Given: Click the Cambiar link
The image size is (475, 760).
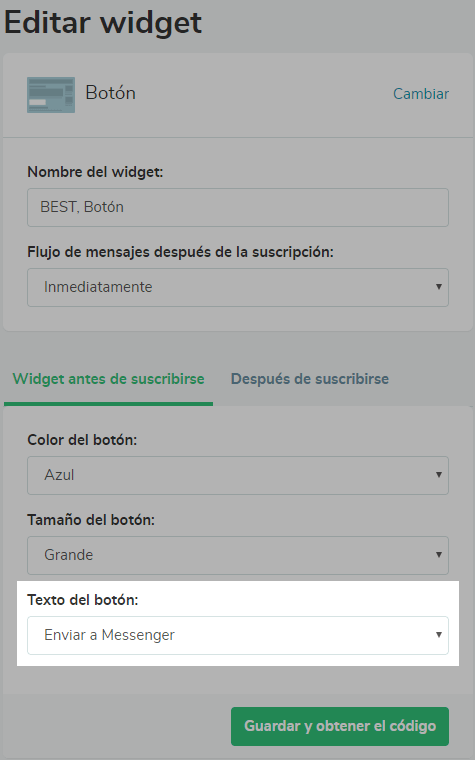Looking at the screenshot, I should tap(421, 94).
